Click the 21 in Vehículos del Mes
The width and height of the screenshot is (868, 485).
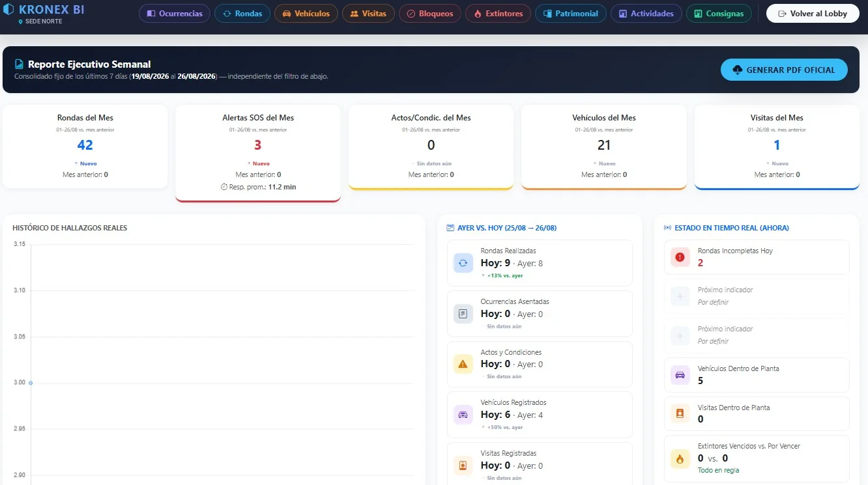[x=604, y=145]
